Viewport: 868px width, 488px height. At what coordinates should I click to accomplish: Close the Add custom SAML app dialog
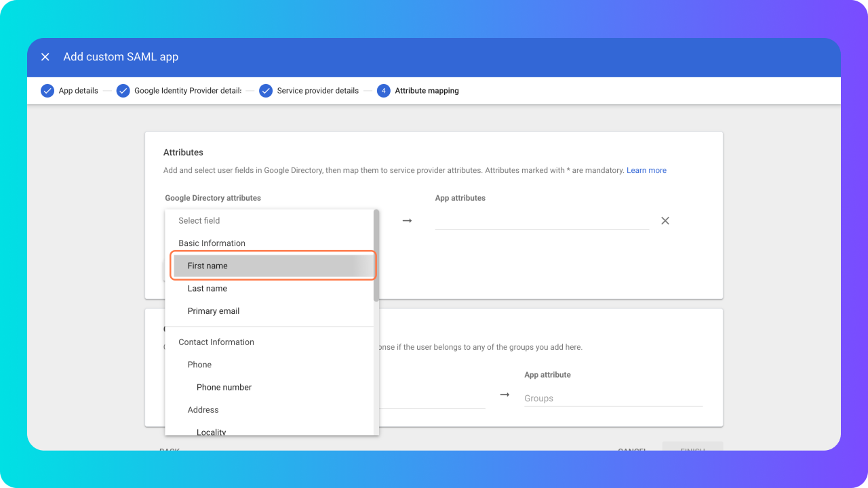[x=45, y=57]
